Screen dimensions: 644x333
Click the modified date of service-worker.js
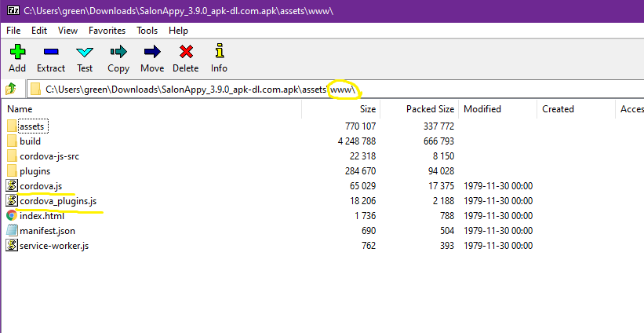498,246
